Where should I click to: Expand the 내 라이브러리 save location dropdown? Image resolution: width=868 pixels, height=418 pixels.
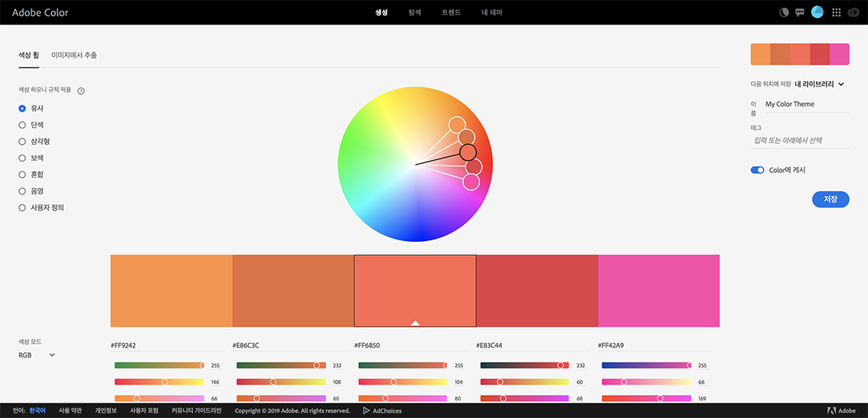tap(819, 84)
